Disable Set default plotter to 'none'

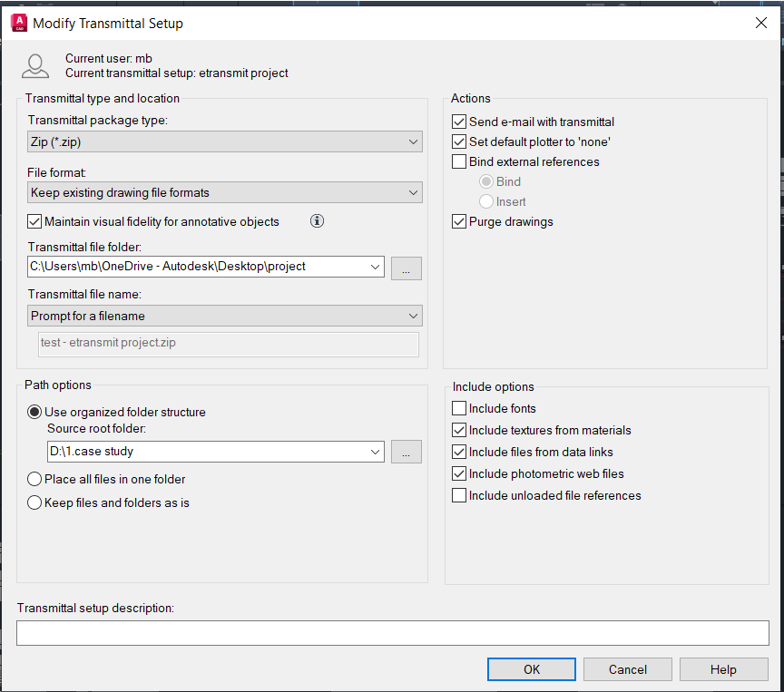point(459,141)
